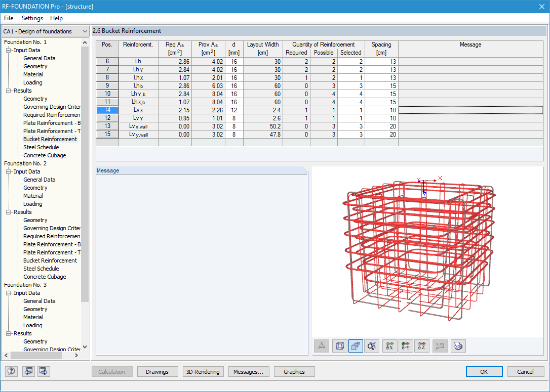Screen dimensions: 550x392
Task: Select Required Reinforcement of Foundation No. 2
Action: coord(52,236)
